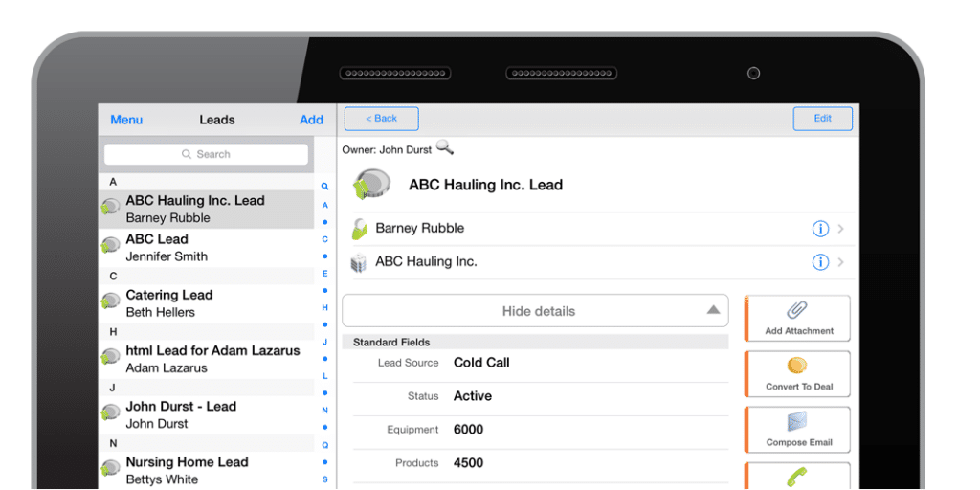Expand Barney Rubble row chevron
The width and height of the screenshot is (980, 490).
click(841, 229)
